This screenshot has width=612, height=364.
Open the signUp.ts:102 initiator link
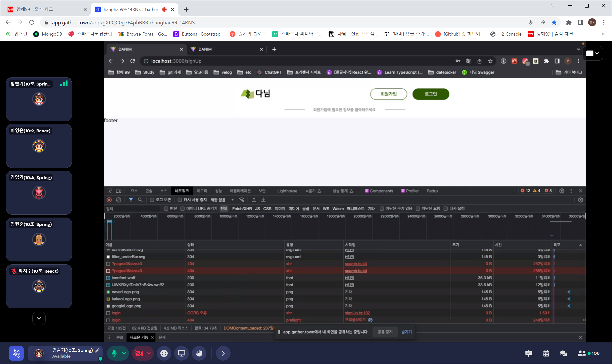(357, 313)
